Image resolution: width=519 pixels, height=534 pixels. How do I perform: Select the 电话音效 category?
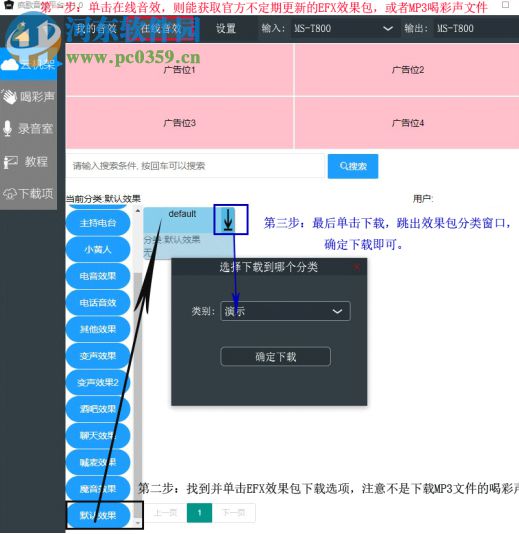tap(98, 303)
